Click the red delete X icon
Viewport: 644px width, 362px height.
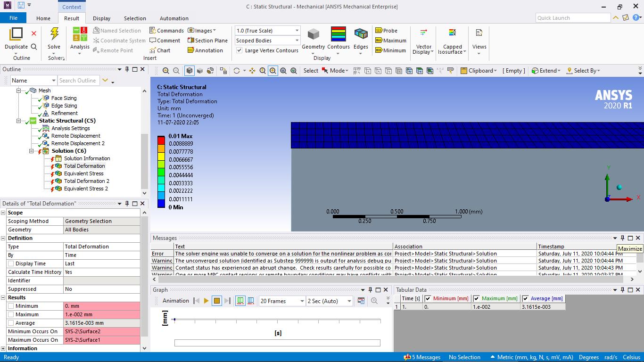pyautogui.click(x=33, y=33)
